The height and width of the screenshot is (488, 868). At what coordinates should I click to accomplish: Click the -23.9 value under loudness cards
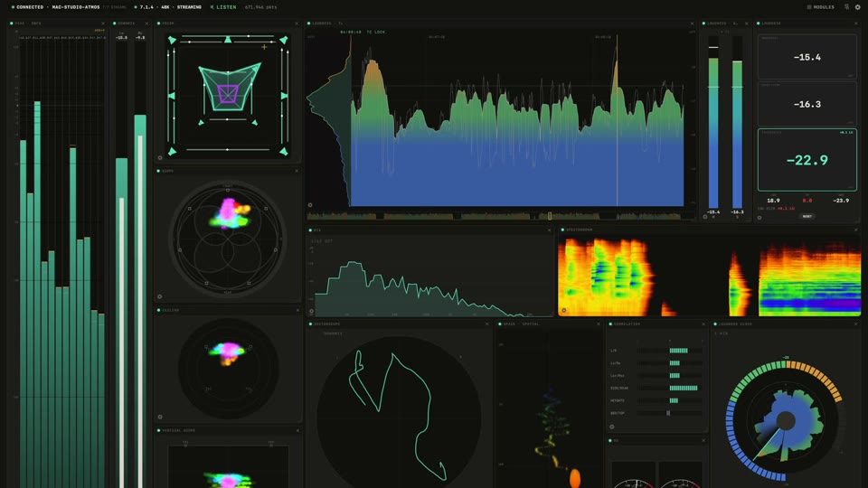pos(841,201)
